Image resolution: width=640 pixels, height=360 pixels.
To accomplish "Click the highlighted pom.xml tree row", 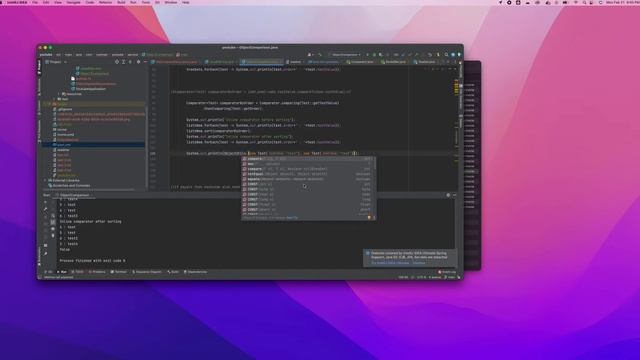I will (x=93, y=144).
